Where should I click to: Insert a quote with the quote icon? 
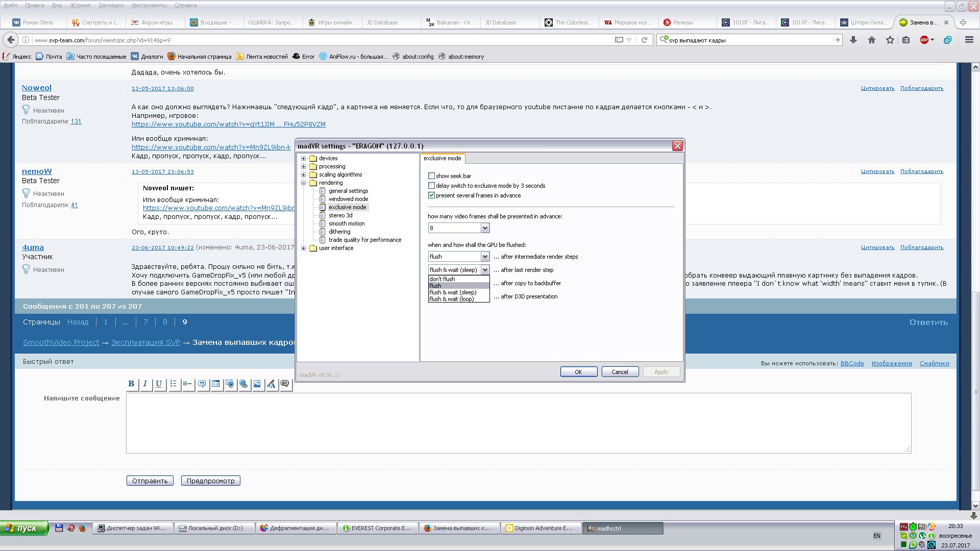pos(202,384)
